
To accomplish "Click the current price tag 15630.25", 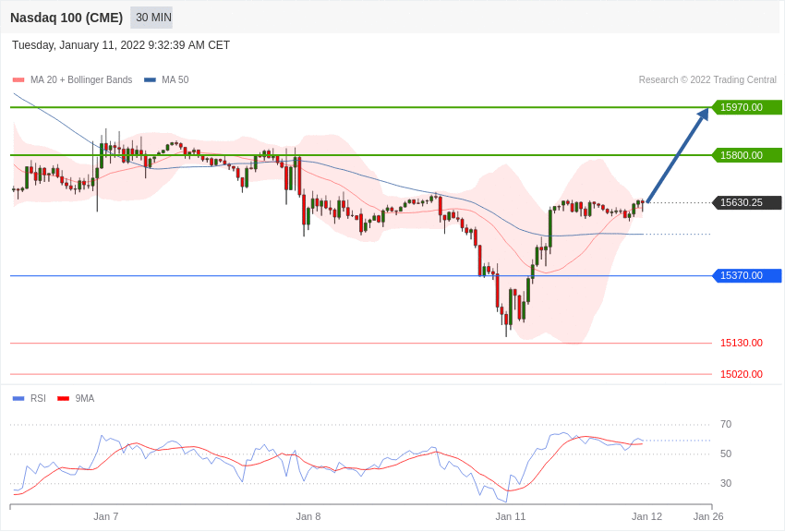I will [746, 202].
